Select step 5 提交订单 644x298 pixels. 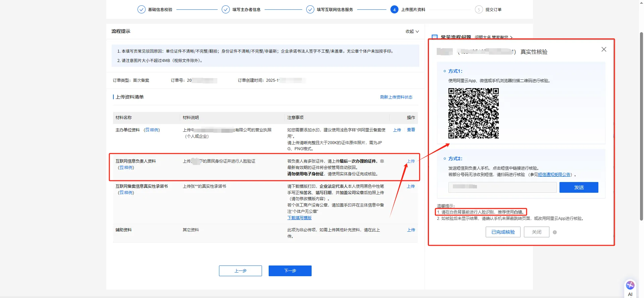[493, 9]
